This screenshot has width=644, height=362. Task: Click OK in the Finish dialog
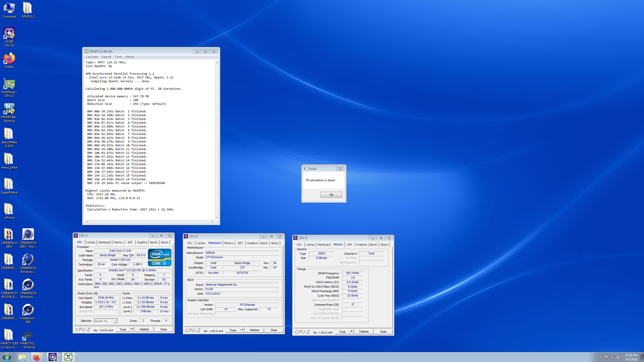331,195
